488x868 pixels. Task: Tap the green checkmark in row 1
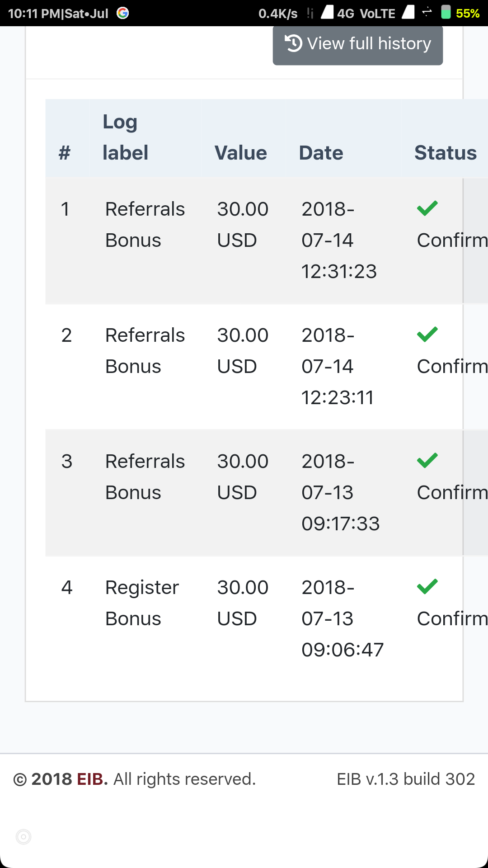point(427,208)
